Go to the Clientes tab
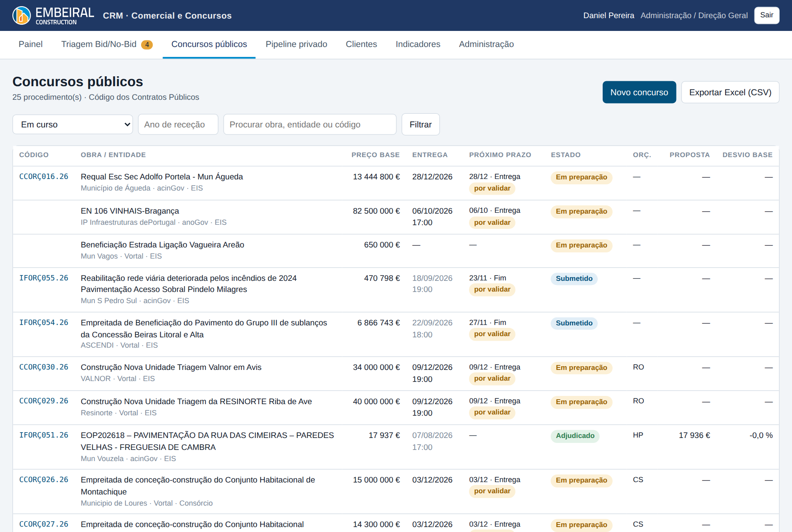This screenshot has width=792, height=532. pyautogui.click(x=361, y=44)
